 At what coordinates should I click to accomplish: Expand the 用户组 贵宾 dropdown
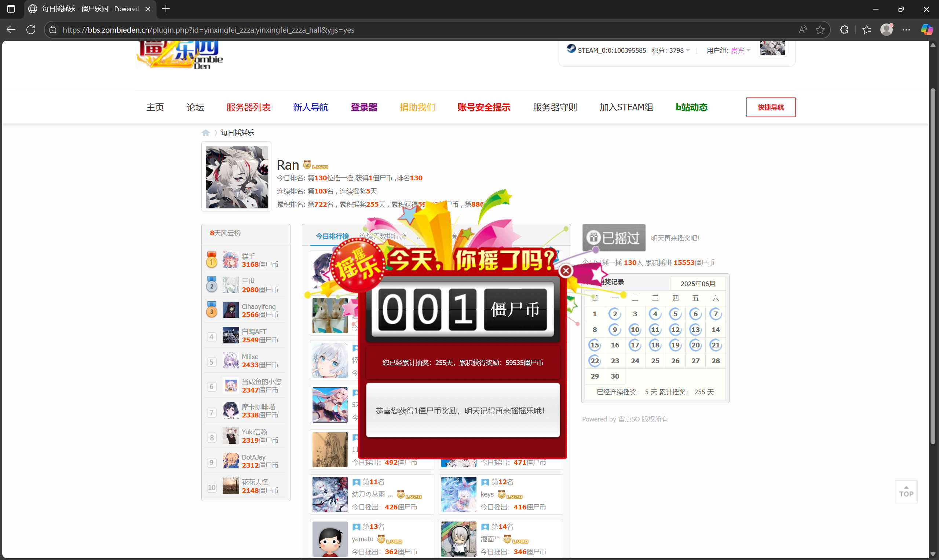(x=728, y=51)
